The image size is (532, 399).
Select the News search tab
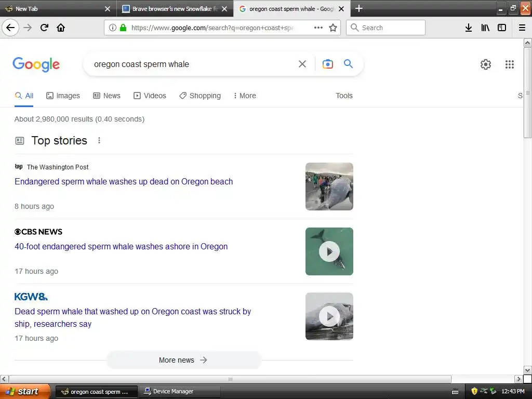pyautogui.click(x=107, y=96)
